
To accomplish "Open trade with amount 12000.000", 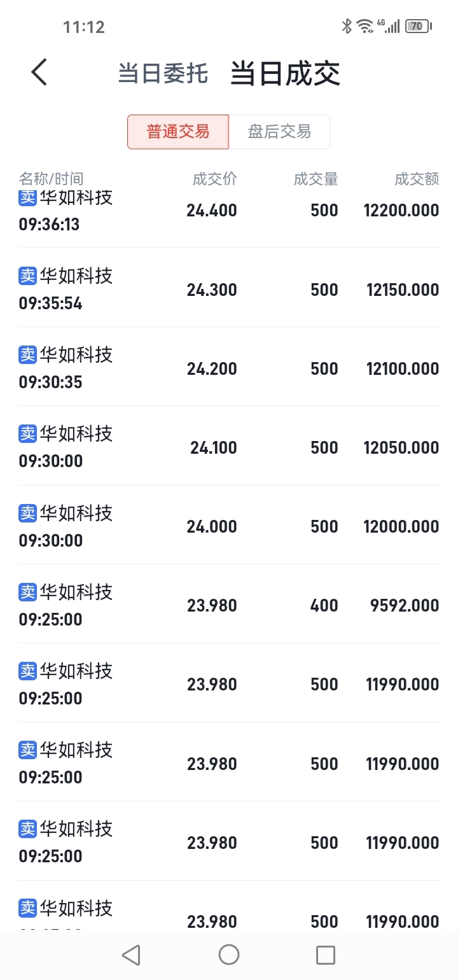I will click(229, 525).
